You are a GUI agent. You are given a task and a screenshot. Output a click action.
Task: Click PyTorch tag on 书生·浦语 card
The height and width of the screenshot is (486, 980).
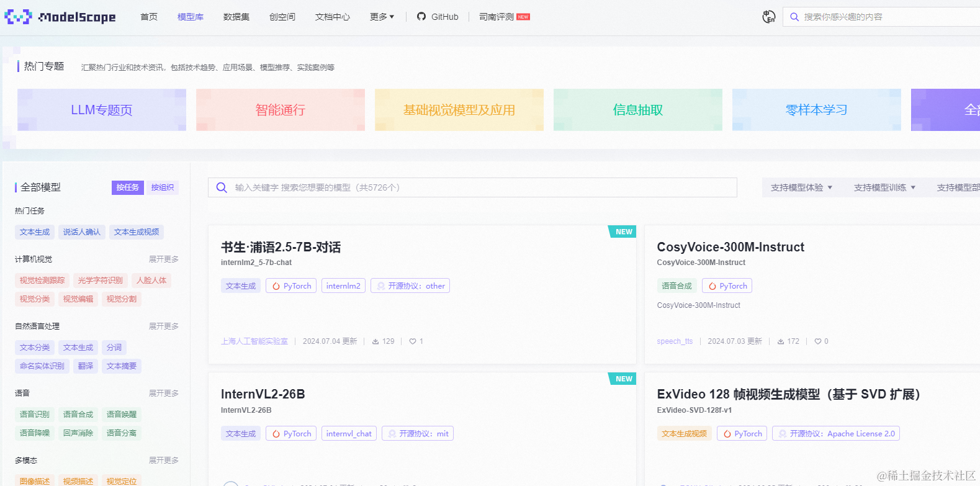291,286
